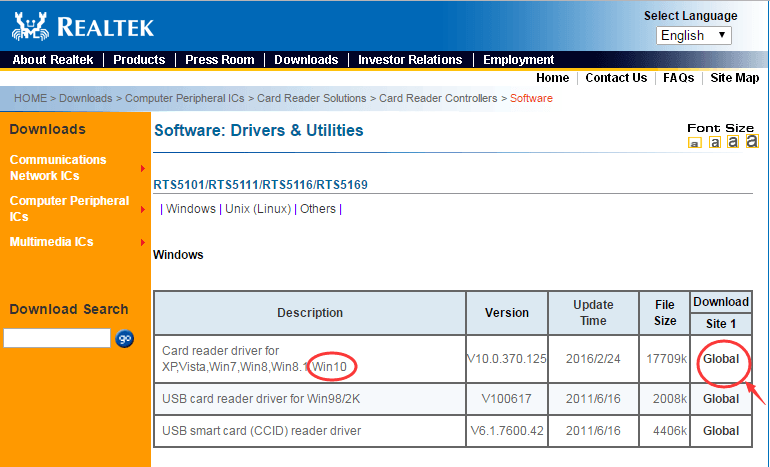Click version V6.1.7600.42 cell

(x=507, y=431)
